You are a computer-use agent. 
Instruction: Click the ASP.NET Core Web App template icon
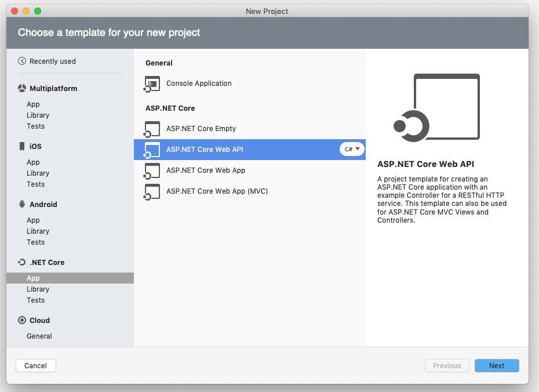click(152, 171)
